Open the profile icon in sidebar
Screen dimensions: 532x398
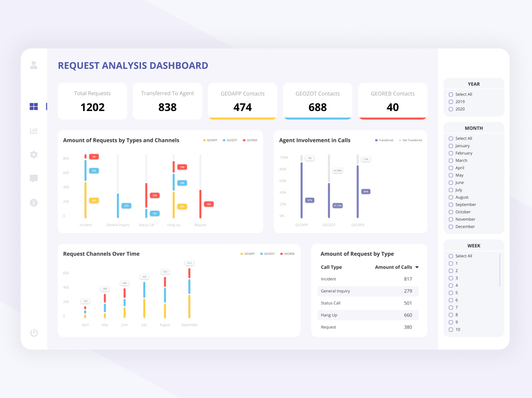pos(34,65)
